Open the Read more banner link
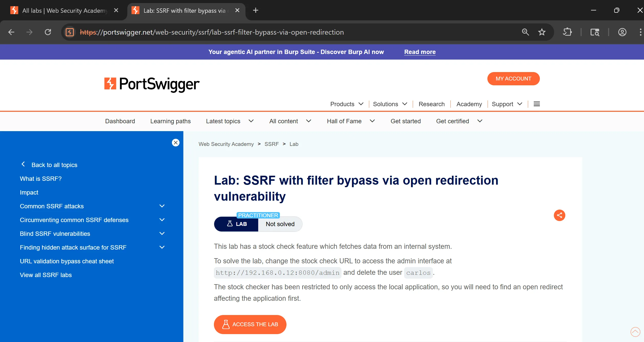644x342 pixels. click(x=420, y=52)
